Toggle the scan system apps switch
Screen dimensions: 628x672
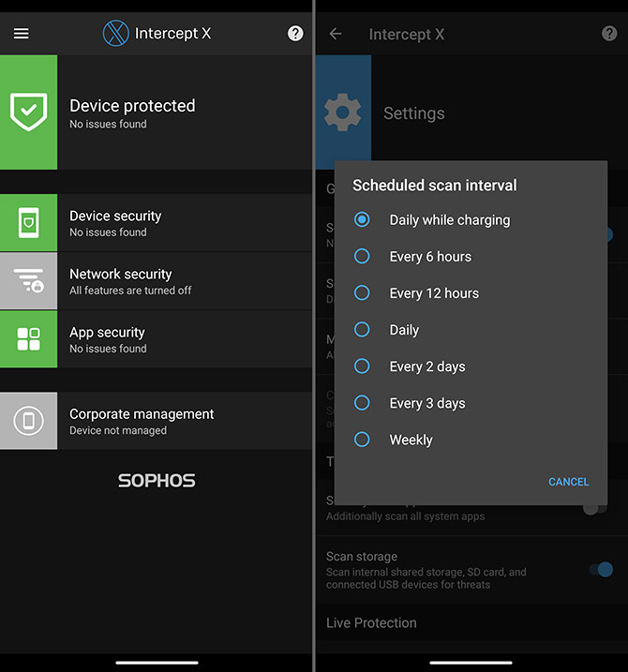[596, 509]
